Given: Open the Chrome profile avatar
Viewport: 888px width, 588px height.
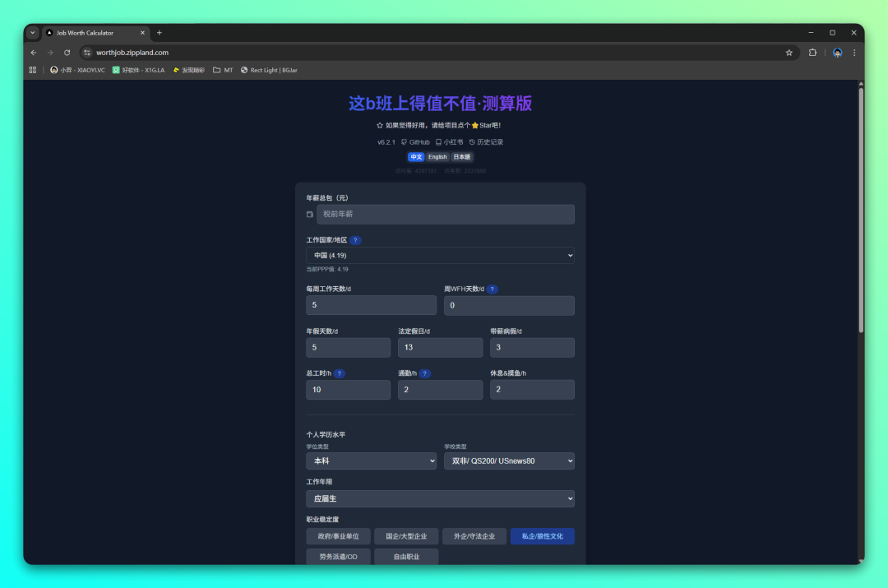Looking at the screenshot, I should point(837,53).
